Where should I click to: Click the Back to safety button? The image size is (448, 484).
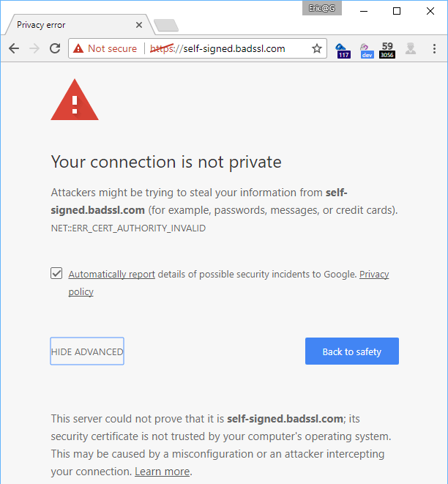pos(351,351)
